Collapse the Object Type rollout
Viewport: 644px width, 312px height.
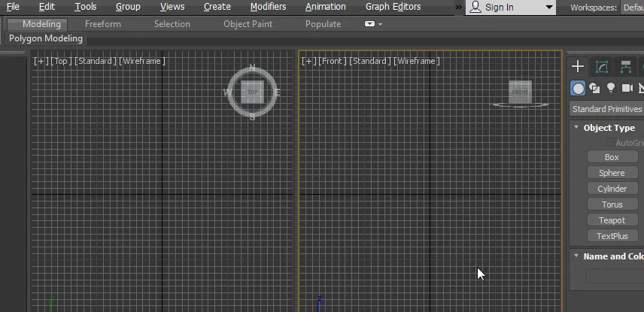(x=577, y=128)
